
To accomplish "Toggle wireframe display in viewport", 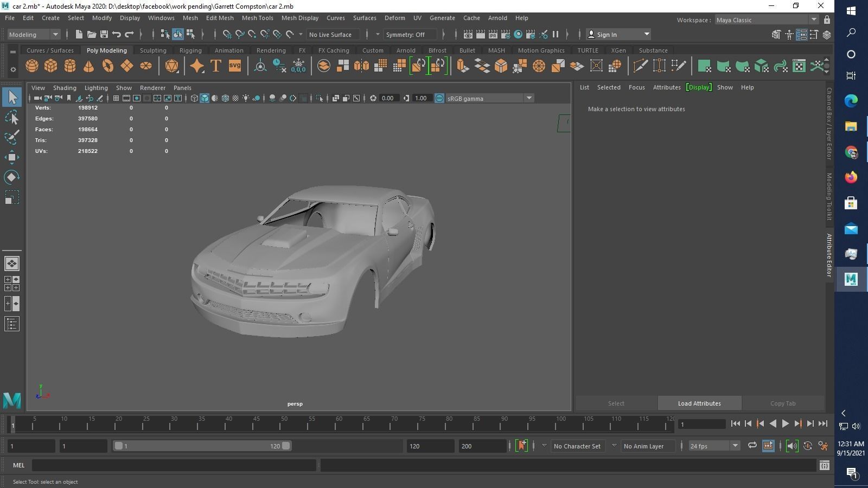I will [x=194, y=98].
